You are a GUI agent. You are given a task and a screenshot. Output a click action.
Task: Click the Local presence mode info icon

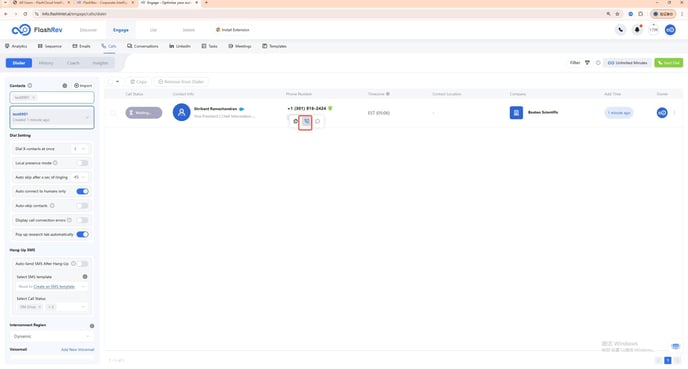(x=55, y=163)
